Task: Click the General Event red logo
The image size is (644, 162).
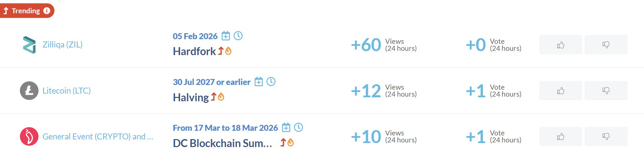Action: click(29, 136)
